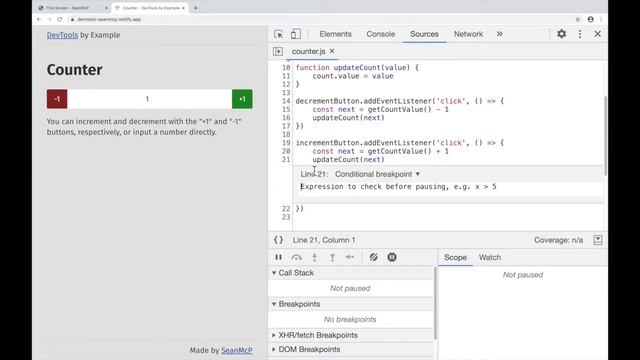Viewport: 640px width, 360px height.
Task: Open the DevTools three-dot menu
Action: (580, 34)
